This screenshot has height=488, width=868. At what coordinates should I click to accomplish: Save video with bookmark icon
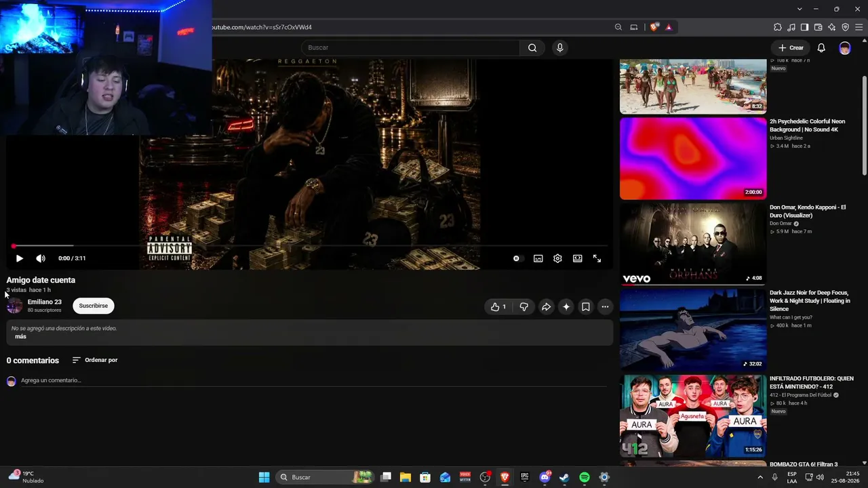click(586, 307)
